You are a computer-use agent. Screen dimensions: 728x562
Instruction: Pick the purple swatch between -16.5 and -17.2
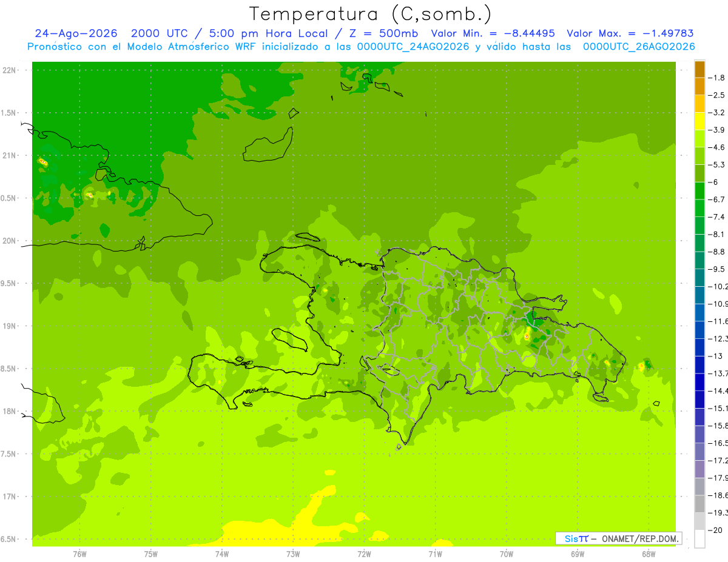(699, 452)
